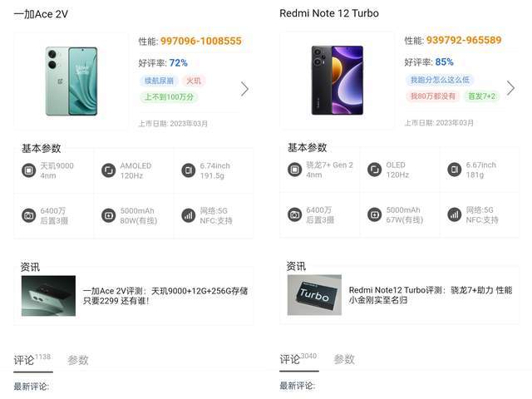Click the 6.74inch size icon
The width and height of the screenshot is (532, 399).
[189, 170]
